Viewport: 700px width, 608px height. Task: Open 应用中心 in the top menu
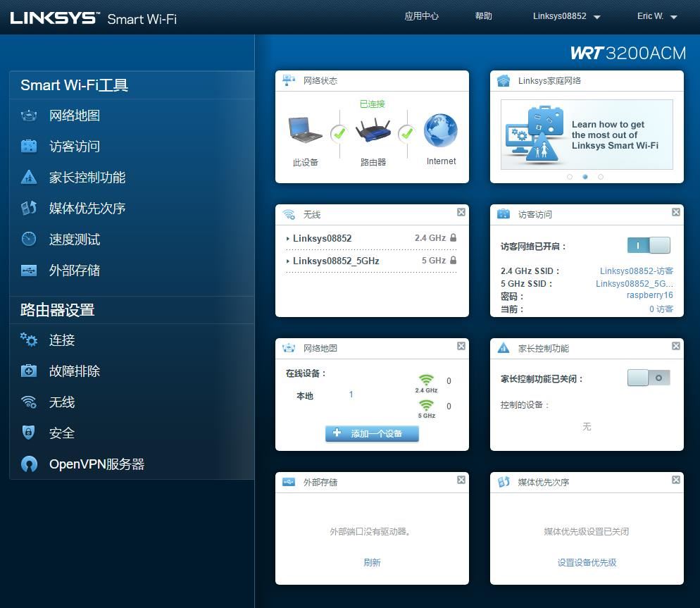point(421,16)
